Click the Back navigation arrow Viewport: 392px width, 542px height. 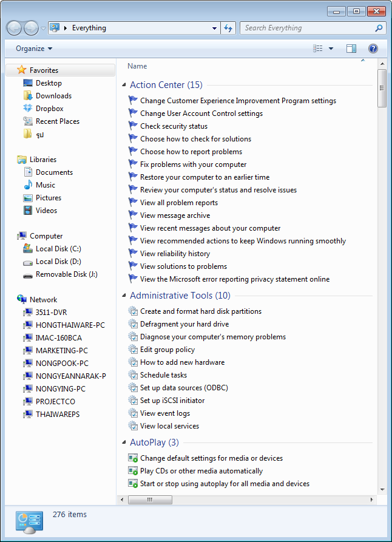coord(14,28)
